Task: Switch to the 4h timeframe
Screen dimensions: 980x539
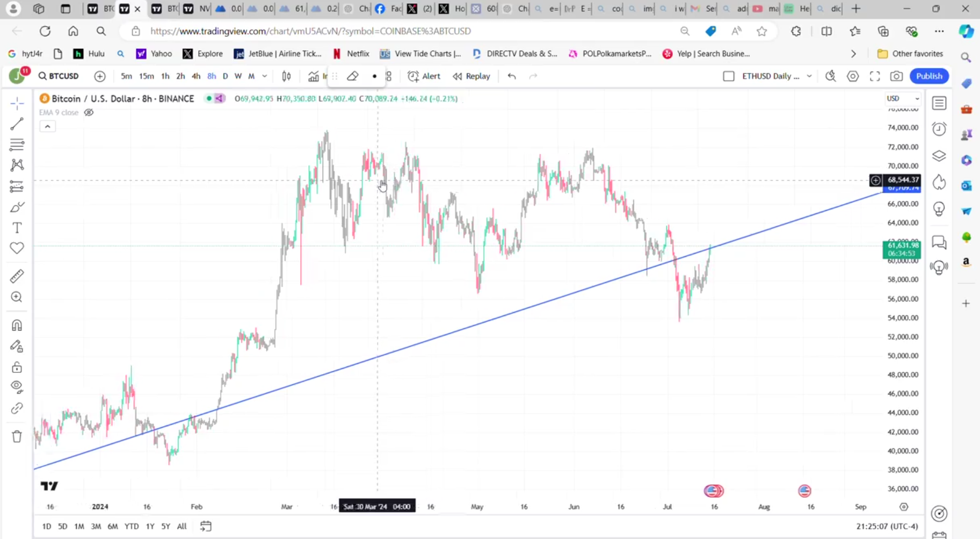Action: [x=196, y=76]
